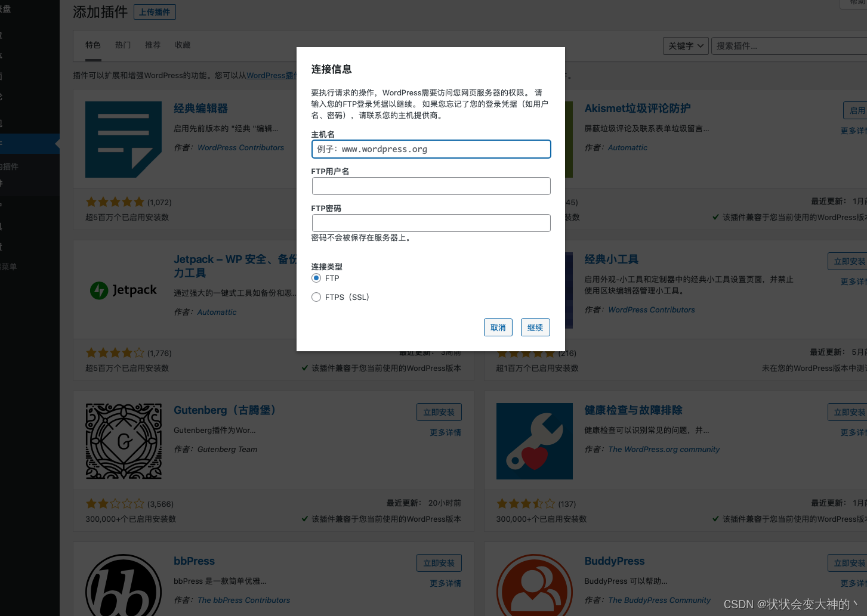This screenshot has height=616, width=867.
Task: Select the FTP connection type
Action: point(316,278)
